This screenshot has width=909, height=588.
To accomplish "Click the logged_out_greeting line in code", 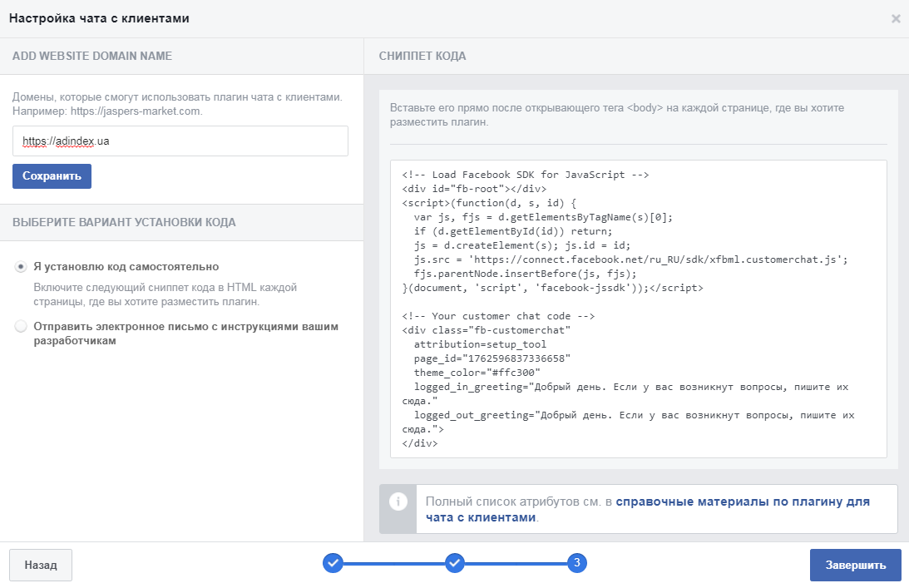I will point(628,422).
